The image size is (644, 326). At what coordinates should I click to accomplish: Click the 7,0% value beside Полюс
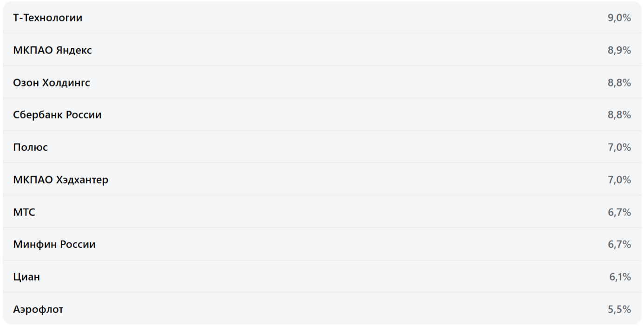[619, 147]
